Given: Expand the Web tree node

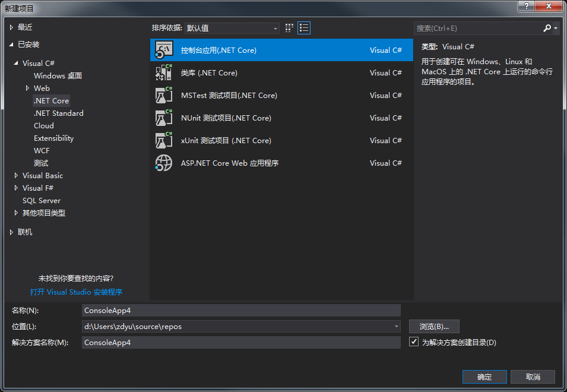Looking at the screenshot, I should coord(27,88).
